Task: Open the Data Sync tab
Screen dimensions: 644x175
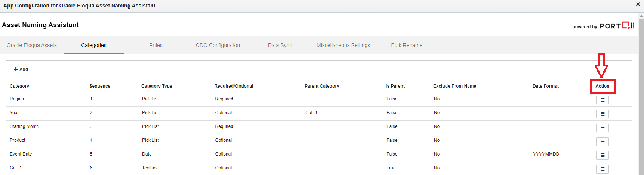Action: click(280, 45)
